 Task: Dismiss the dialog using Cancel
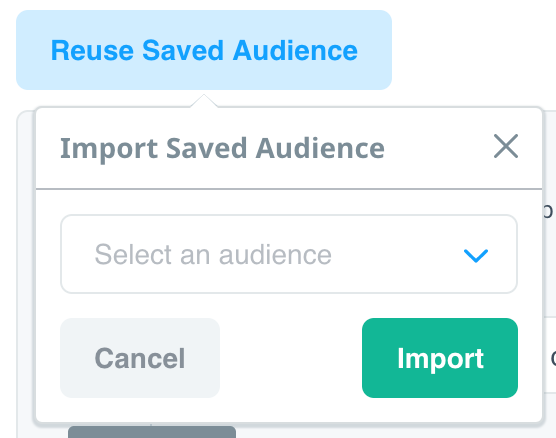[140, 358]
